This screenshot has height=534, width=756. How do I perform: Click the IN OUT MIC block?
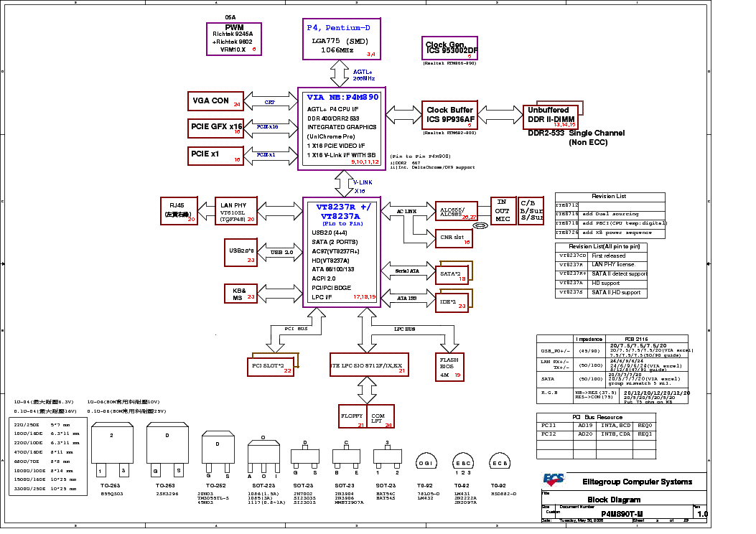[503, 210]
